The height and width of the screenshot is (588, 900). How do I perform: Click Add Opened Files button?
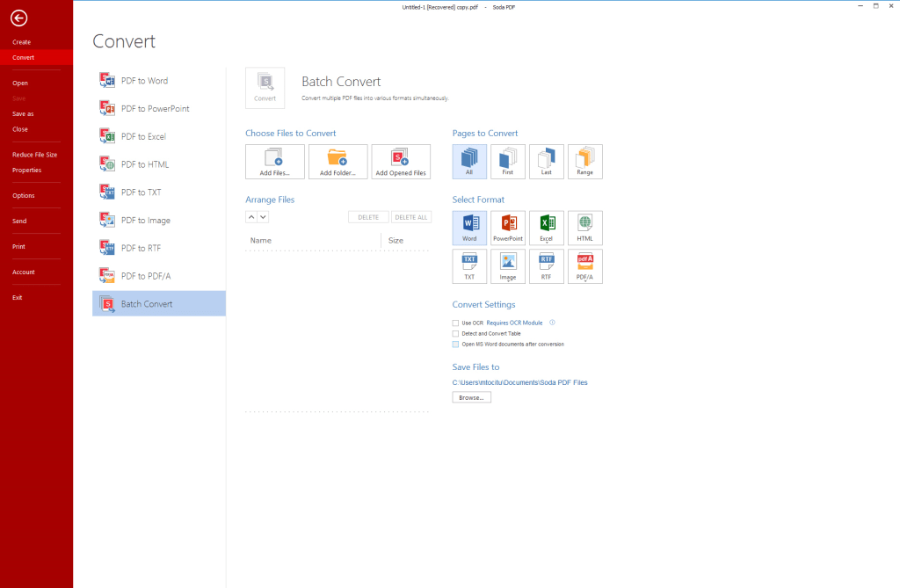401,162
